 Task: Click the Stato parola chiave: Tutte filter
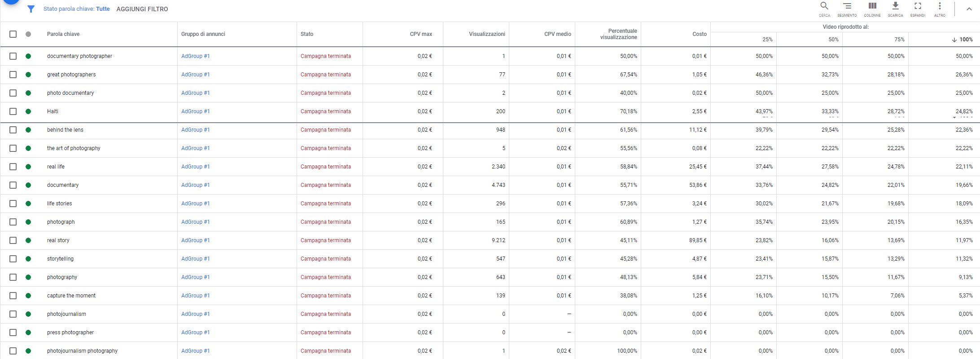click(x=77, y=9)
